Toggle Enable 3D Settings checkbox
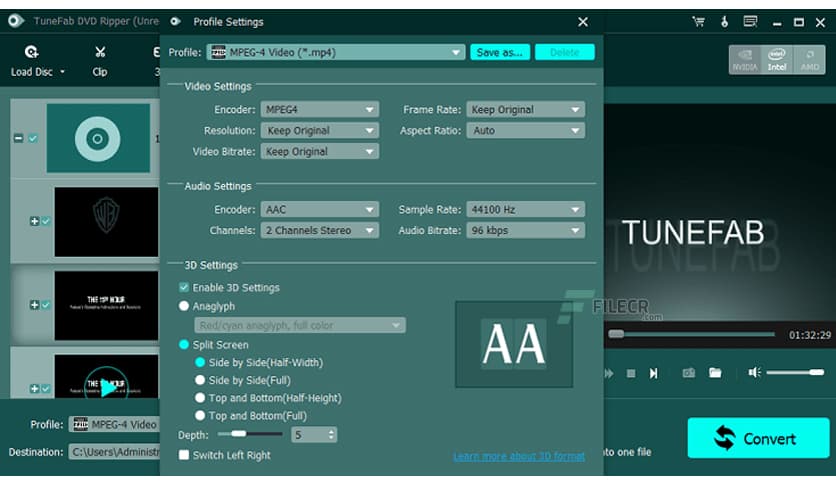This screenshot has height=484, width=836. [x=184, y=287]
